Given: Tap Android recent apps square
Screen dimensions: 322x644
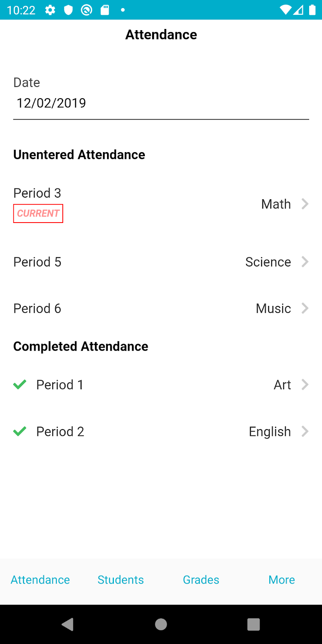Looking at the screenshot, I should [x=254, y=624].
